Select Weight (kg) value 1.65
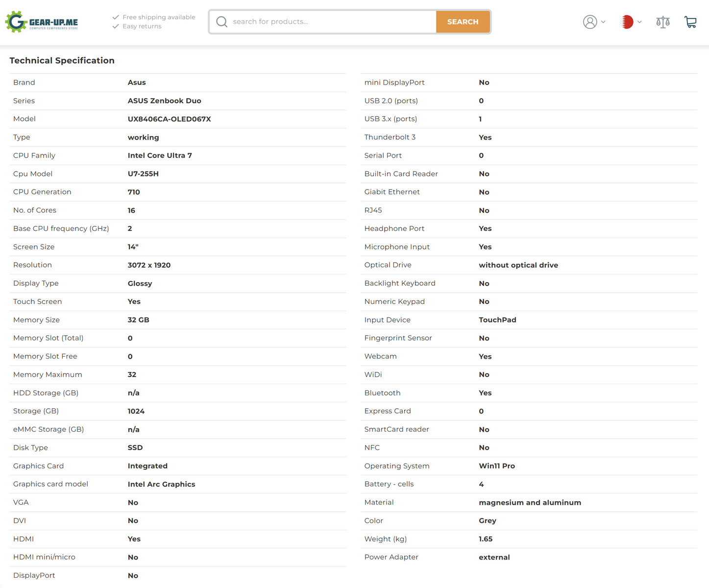The image size is (709, 588). coord(486,539)
